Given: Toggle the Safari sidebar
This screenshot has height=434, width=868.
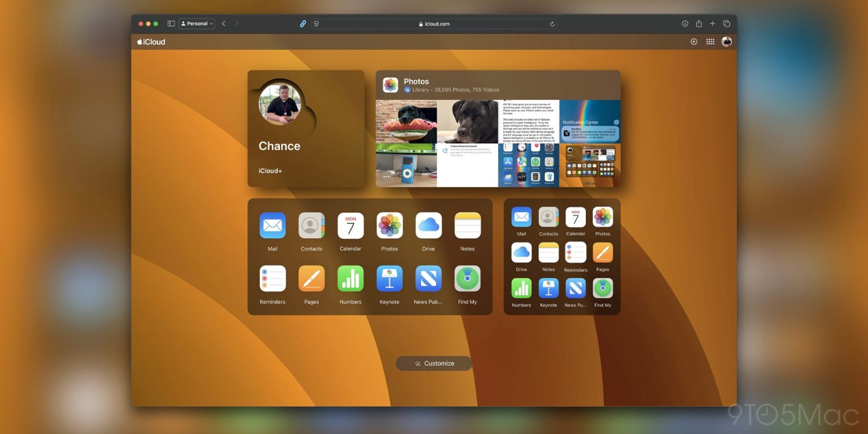Looking at the screenshot, I should 171,24.
